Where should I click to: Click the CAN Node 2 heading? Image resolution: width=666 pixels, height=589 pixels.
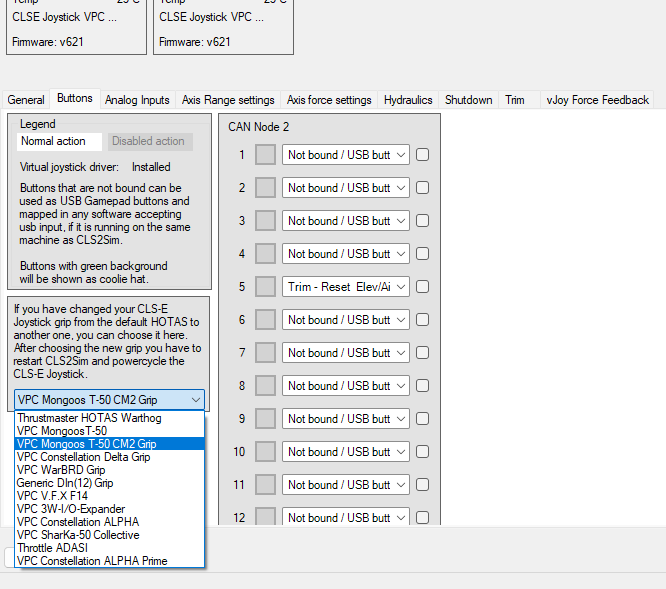tap(258, 127)
